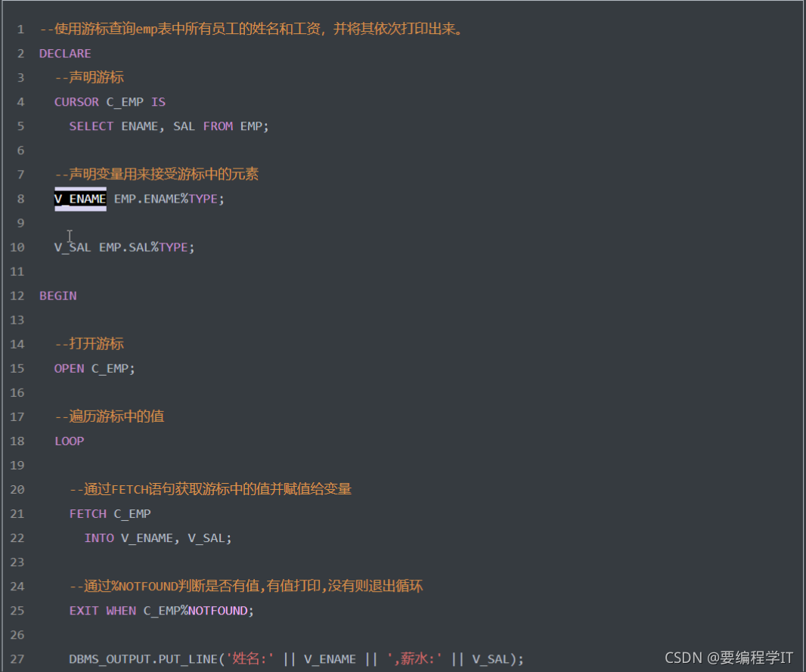Click the INTO keyword on line 22
The height and width of the screenshot is (672, 806).
[98, 537]
